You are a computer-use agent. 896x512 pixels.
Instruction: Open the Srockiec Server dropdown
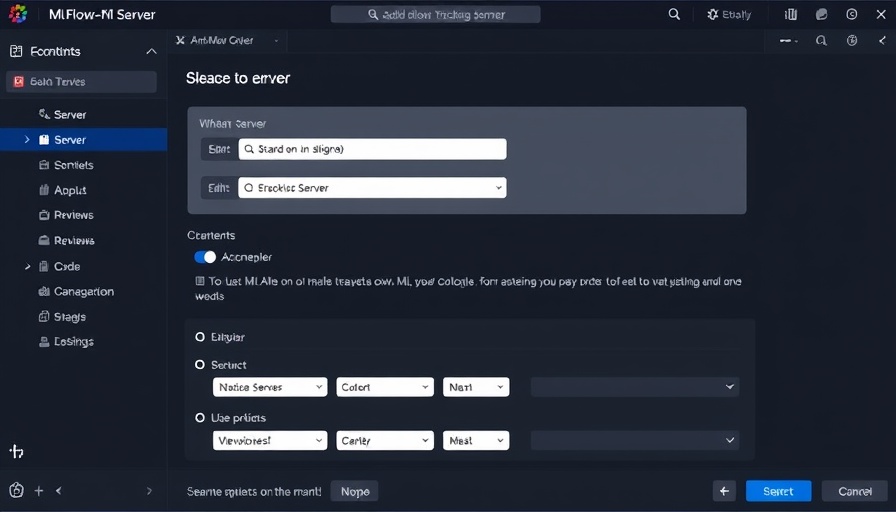point(372,187)
